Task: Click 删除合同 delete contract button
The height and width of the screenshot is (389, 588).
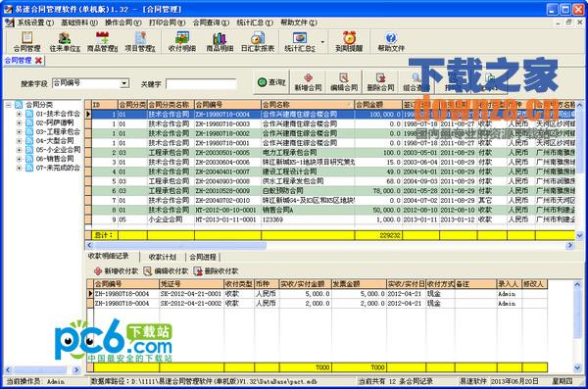Action: point(380,81)
